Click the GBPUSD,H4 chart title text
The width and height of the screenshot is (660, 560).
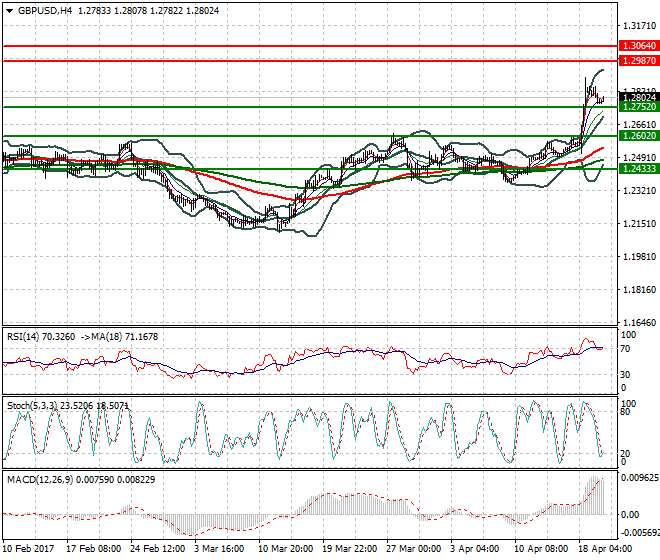[45, 11]
